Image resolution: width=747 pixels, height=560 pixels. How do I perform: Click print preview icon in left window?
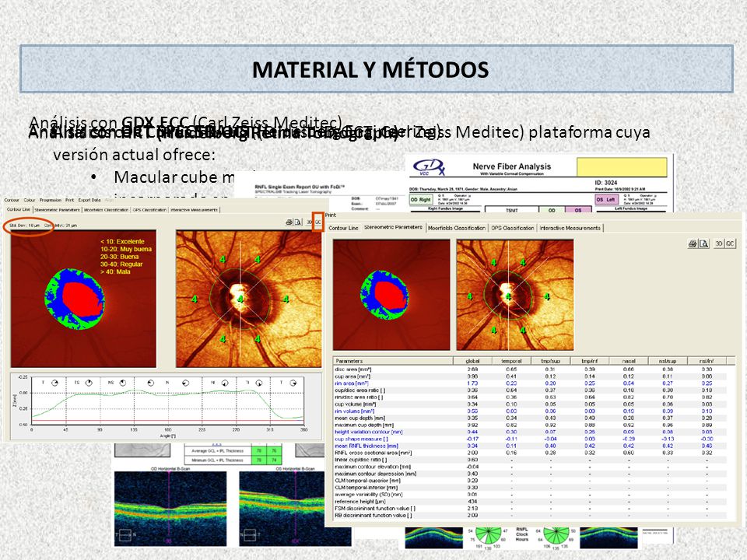pyautogui.click(x=298, y=222)
